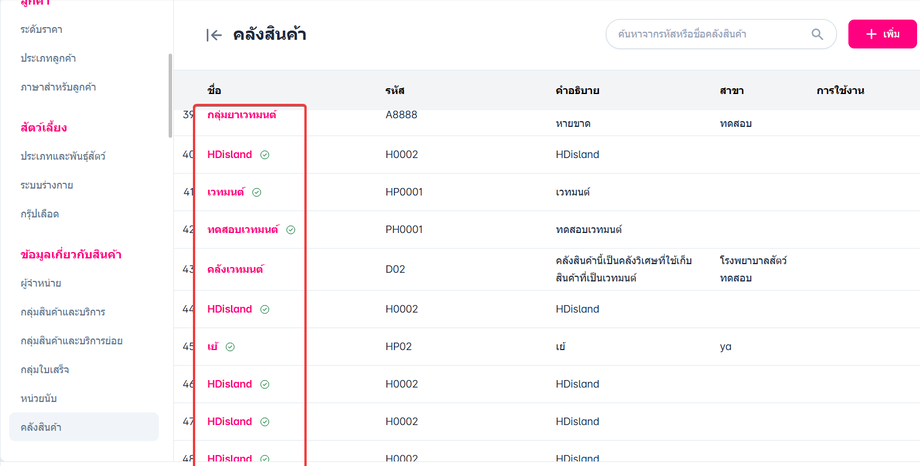The height and width of the screenshot is (466, 920).
Task: Go to หน่วยนับ in sidebar
Action: tap(40, 399)
